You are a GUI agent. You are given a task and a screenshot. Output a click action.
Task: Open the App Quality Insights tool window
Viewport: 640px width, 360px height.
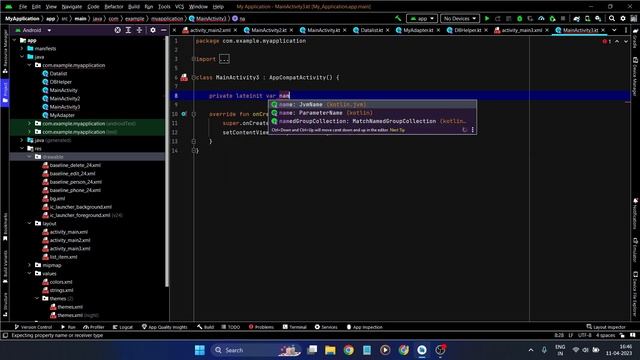pyautogui.click(x=164, y=327)
